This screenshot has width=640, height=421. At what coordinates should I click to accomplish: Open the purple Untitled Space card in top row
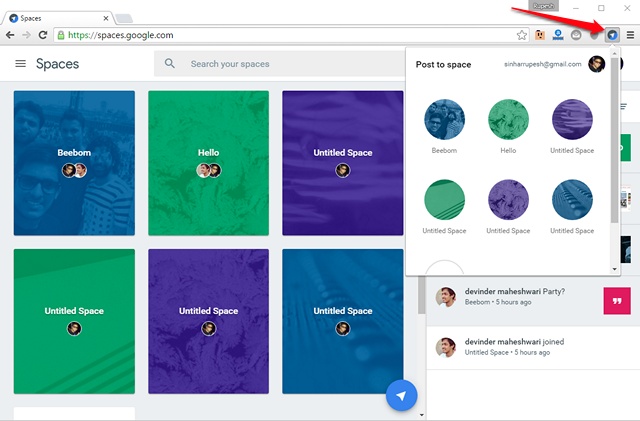pos(343,163)
